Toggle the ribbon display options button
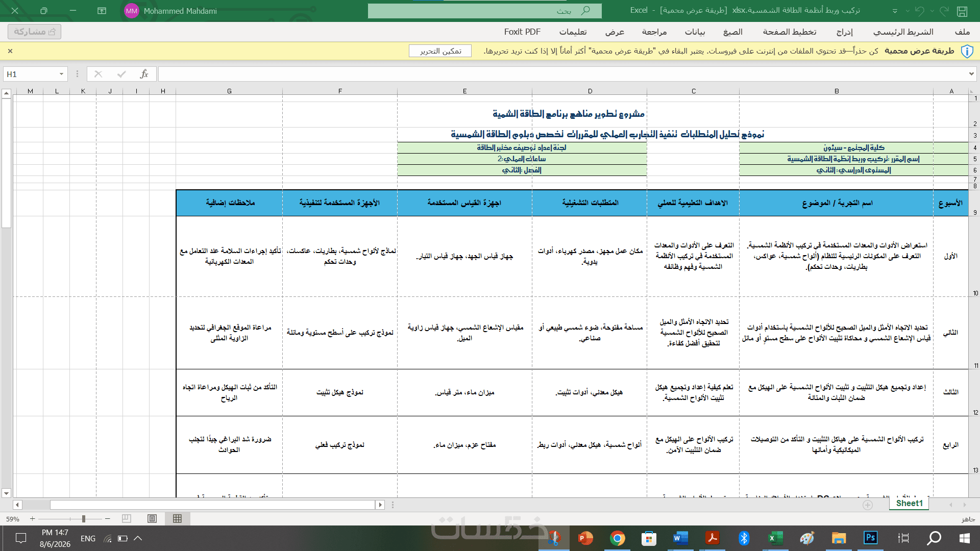The height and width of the screenshot is (551, 980). click(102, 11)
